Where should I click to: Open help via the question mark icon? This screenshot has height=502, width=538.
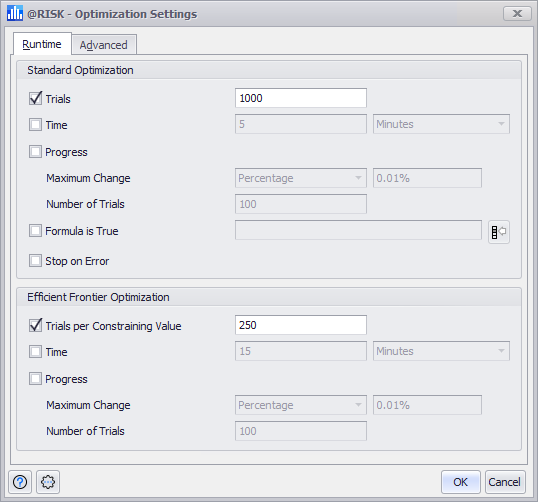pyautogui.click(x=20, y=482)
